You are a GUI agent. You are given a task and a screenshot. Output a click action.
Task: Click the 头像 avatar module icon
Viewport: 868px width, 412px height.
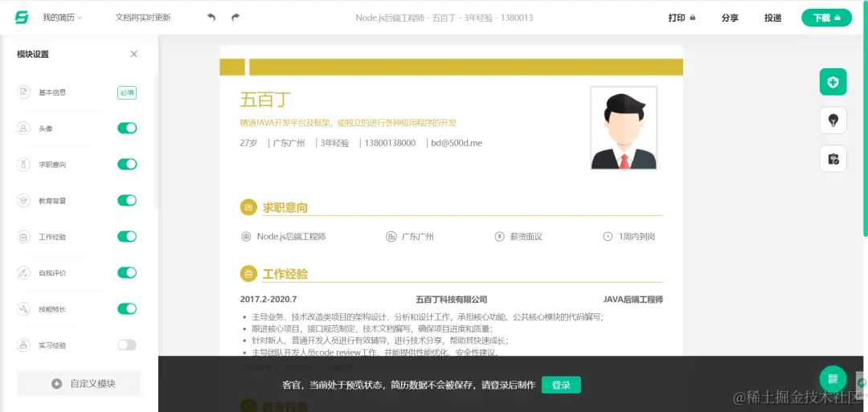pyautogui.click(x=23, y=128)
